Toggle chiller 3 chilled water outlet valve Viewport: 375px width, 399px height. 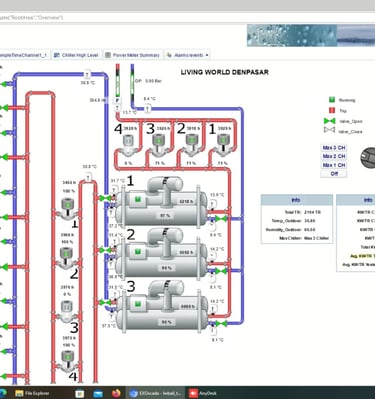[221, 323]
